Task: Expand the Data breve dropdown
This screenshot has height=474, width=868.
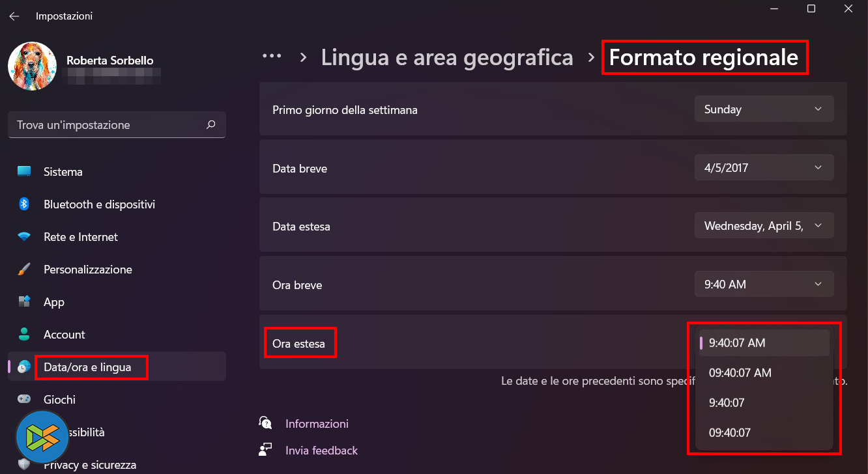Action: (x=764, y=168)
